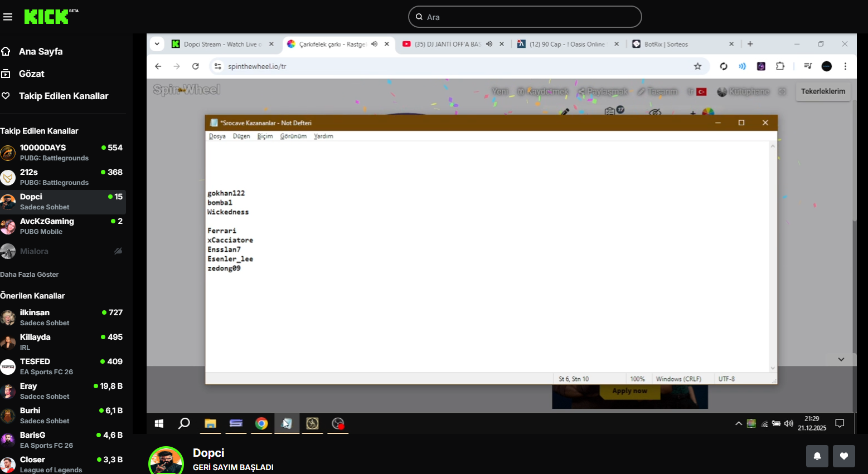The image size is (868, 474).
Task: Open offline Mialora channel
Action: pyautogui.click(x=63, y=251)
